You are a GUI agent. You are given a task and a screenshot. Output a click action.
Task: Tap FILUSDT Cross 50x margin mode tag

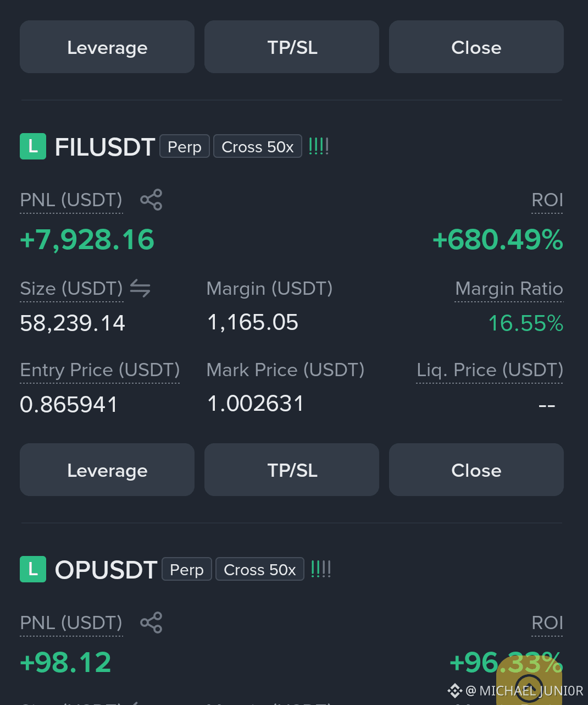258,146
